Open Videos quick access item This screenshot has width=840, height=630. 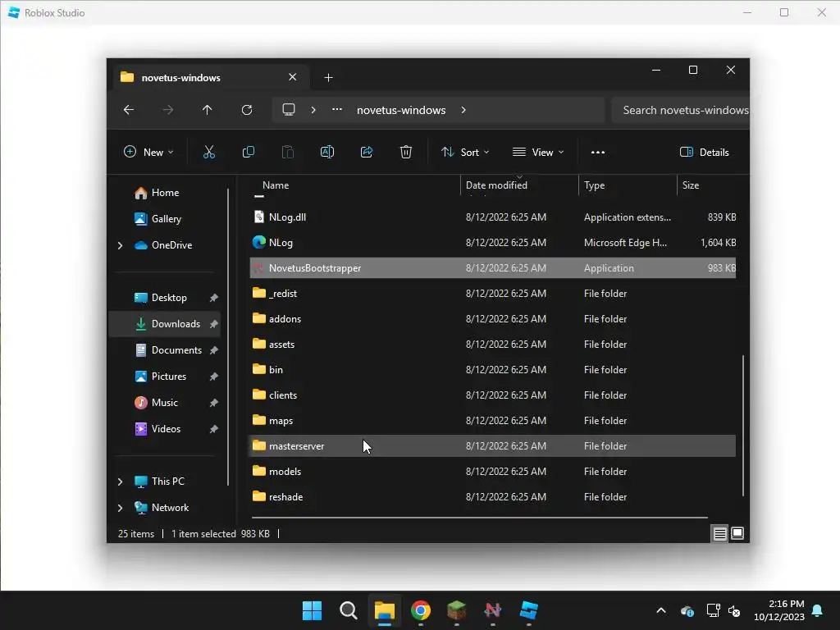coord(166,428)
